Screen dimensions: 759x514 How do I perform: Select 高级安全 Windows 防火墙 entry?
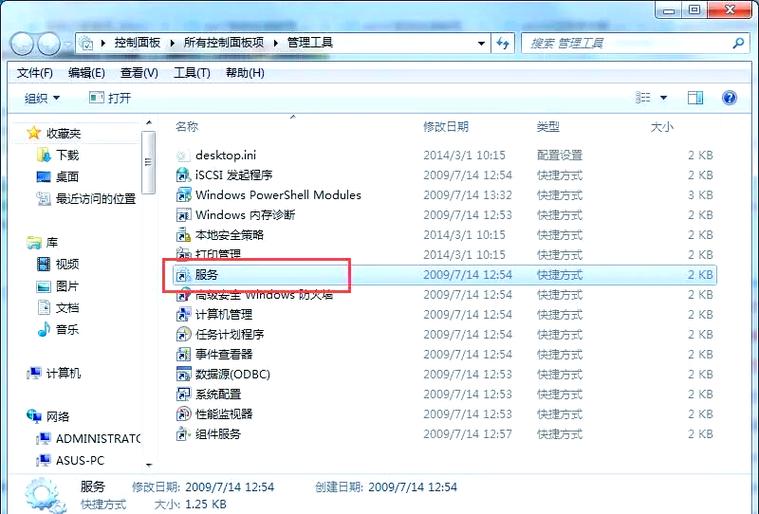264,295
